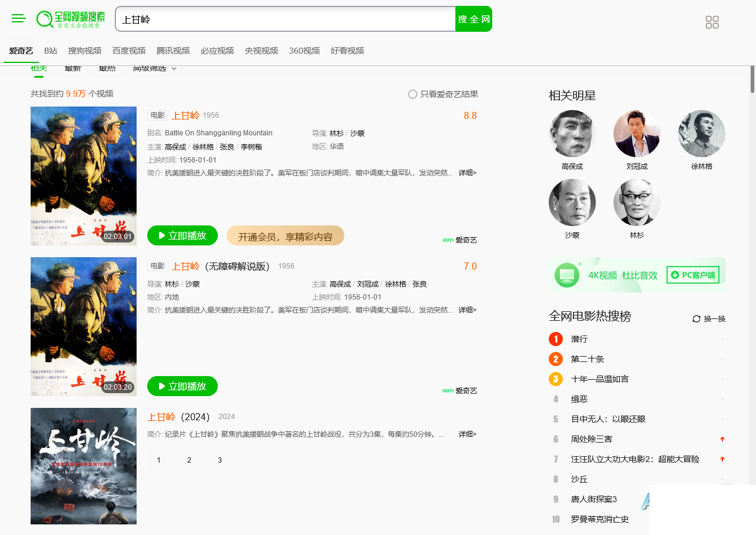Click 刘冠成 star avatar
The height and width of the screenshot is (535, 756).
[x=637, y=134]
